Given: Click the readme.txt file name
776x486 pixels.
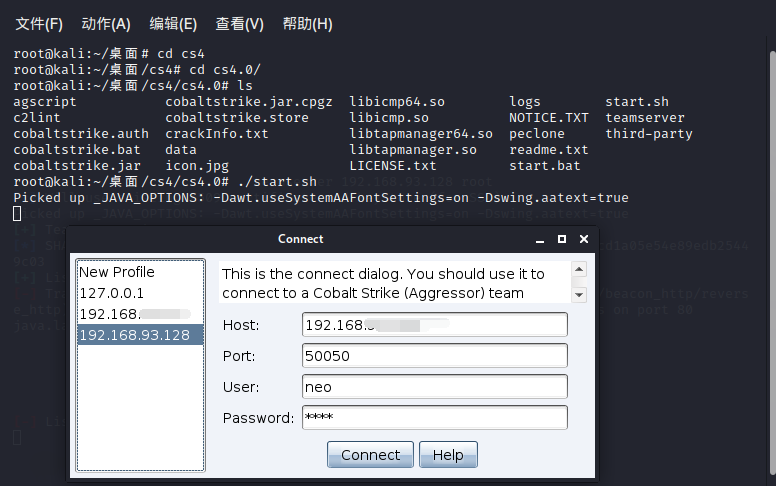Looking at the screenshot, I should pos(549,150).
